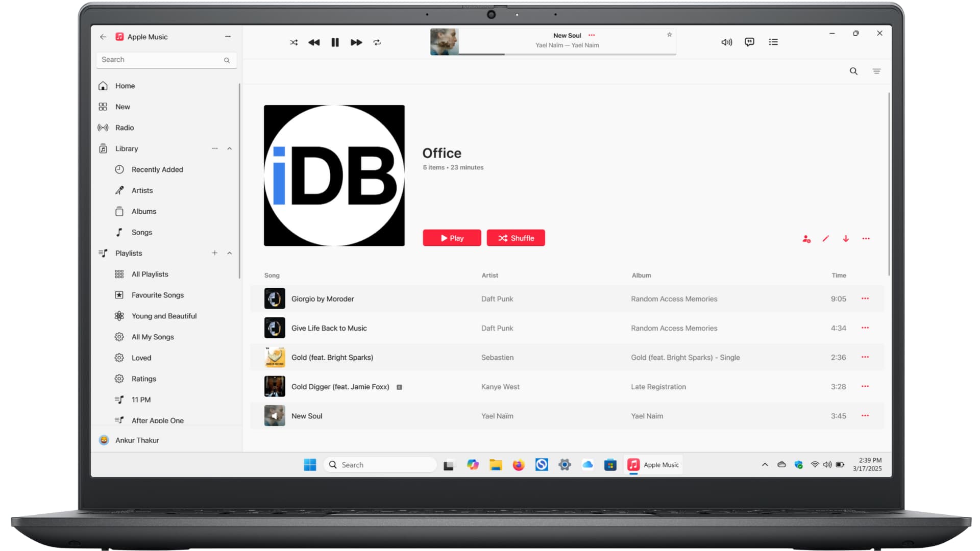This screenshot has width=980, height=551.
Task: Open more options for now playing New Soul
Action: click(x=592, y=35)
